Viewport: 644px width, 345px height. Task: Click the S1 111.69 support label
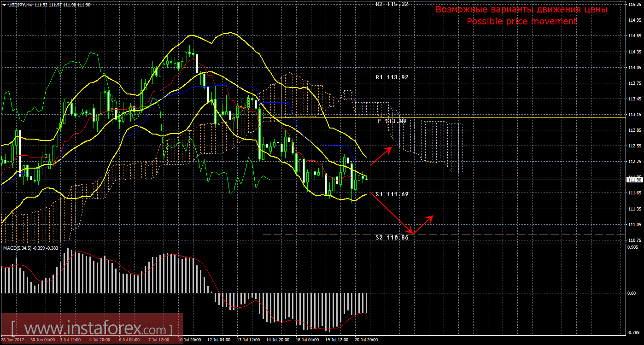(392, 194)
